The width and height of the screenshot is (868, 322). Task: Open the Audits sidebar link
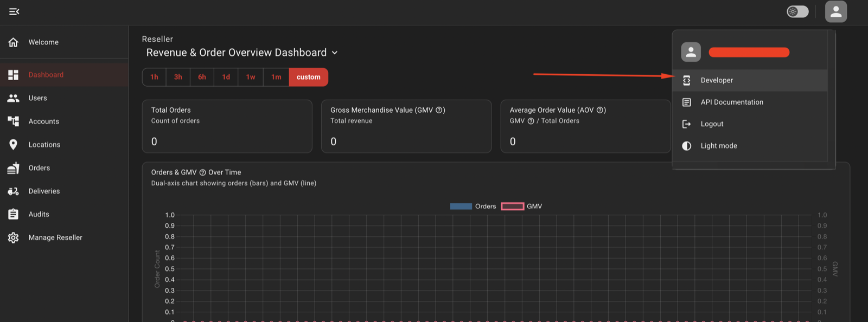coord(64,214)
